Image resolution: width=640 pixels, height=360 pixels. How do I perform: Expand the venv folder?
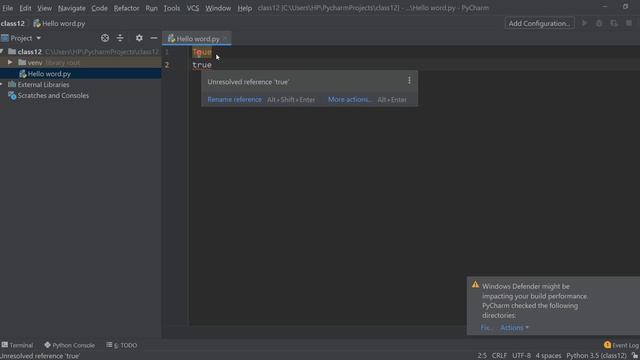click(10, 62)
